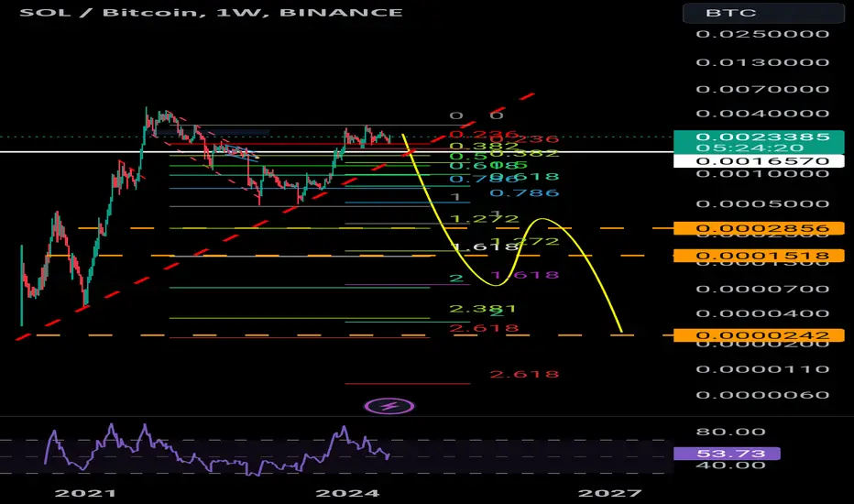The width and height of the screenshot is (854, 504).
Task: Click the purple 53.73 RSI value tag
Action: coord(727,454)
